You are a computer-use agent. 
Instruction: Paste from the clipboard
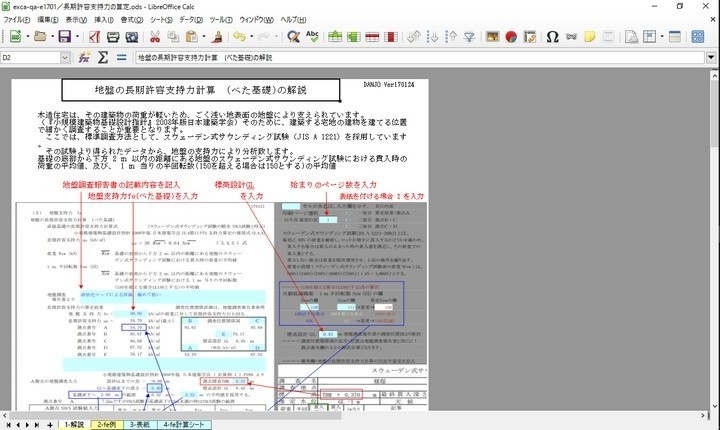[x=191, y=36]
